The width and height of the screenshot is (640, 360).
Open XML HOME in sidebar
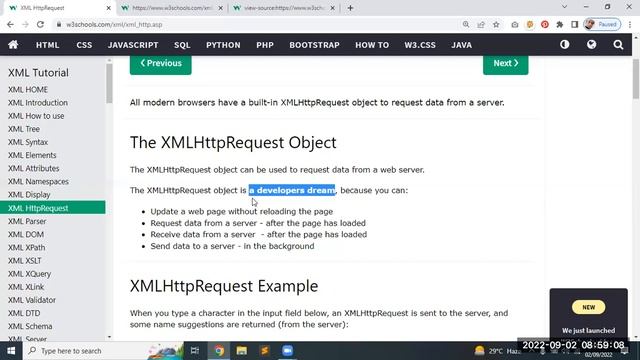click(28, 89)
